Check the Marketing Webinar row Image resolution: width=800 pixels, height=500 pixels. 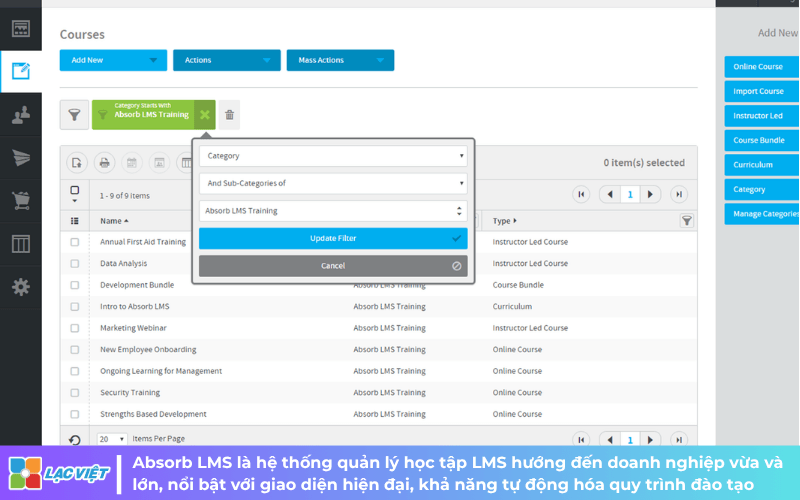coord(74,328)
